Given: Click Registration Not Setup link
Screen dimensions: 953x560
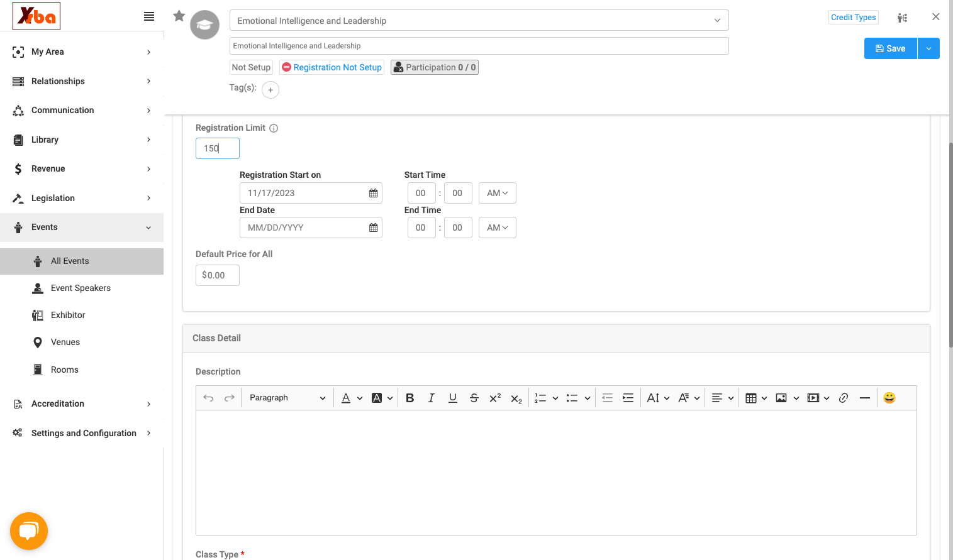Looking at the screenshot, I should click(x=332, y=67).
